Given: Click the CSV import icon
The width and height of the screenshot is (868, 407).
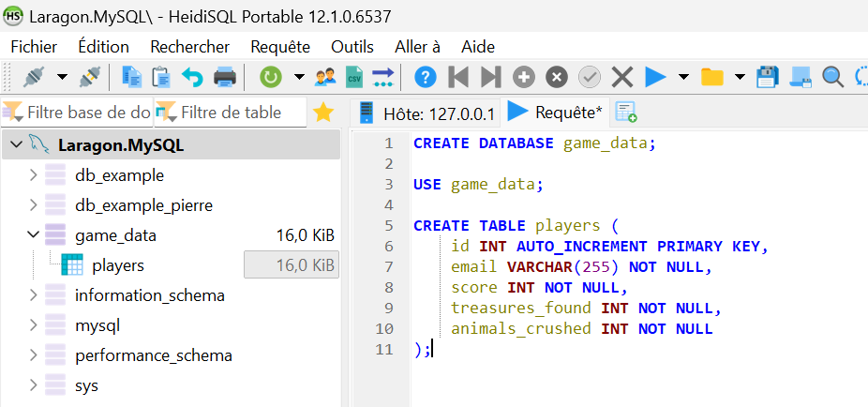Looking at the screenshot, I should 353,77.
